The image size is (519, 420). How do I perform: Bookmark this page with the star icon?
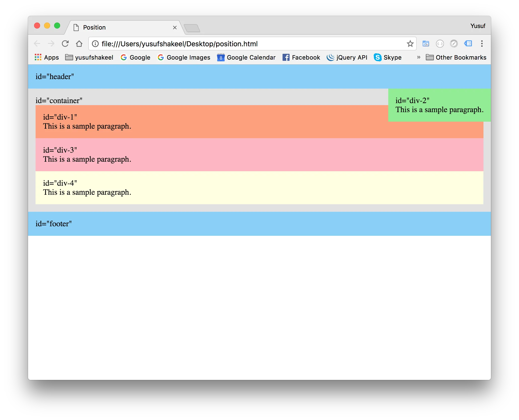pos(410,44)
